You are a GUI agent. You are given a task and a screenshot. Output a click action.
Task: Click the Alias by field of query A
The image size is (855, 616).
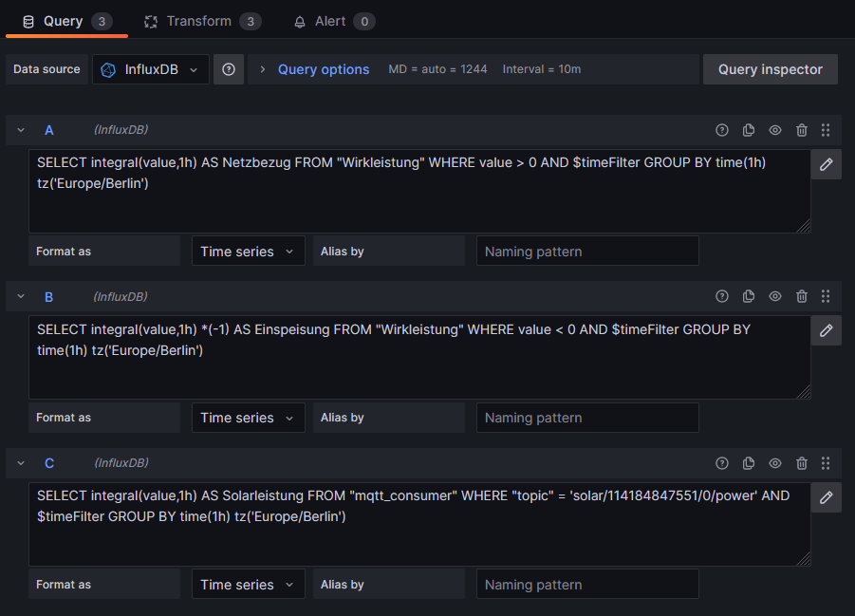[586, 252]
